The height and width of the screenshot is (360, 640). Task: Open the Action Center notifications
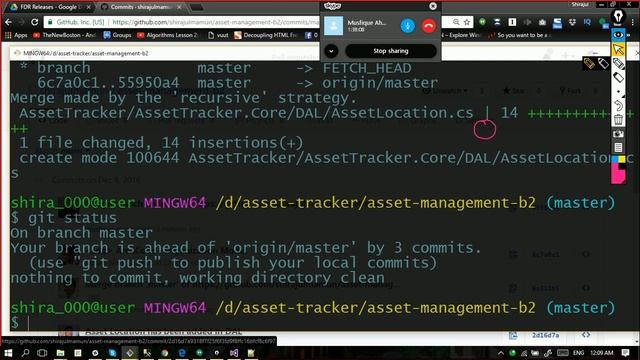pos(626,353)
